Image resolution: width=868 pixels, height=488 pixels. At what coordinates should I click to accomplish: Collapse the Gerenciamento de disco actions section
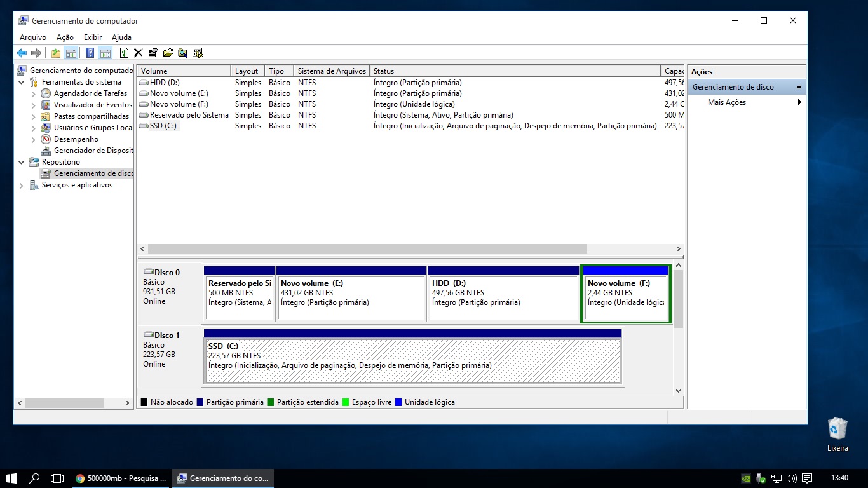pyautogui.click(x=799, y=87)
